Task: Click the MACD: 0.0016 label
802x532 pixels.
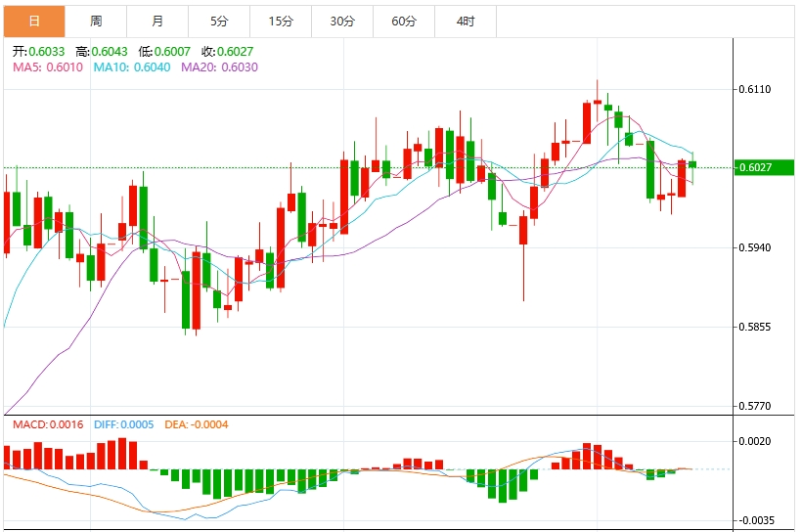Action: pos(48,424)
